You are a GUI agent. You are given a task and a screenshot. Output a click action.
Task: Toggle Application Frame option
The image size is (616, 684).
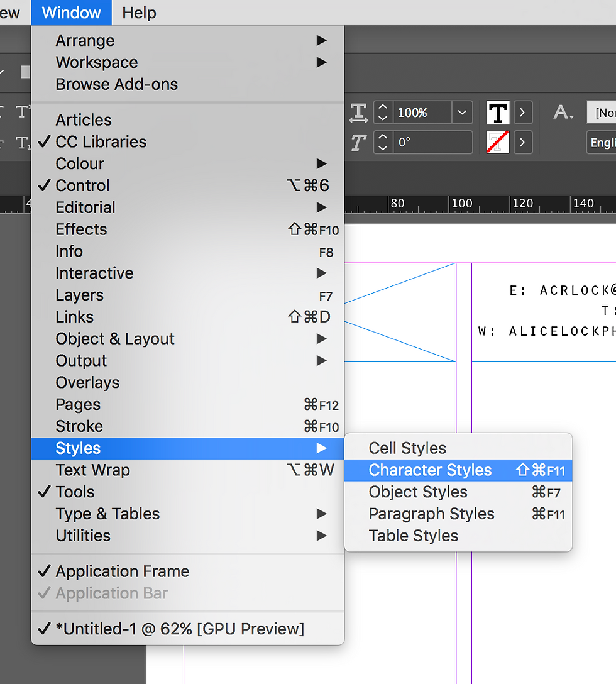187,571
